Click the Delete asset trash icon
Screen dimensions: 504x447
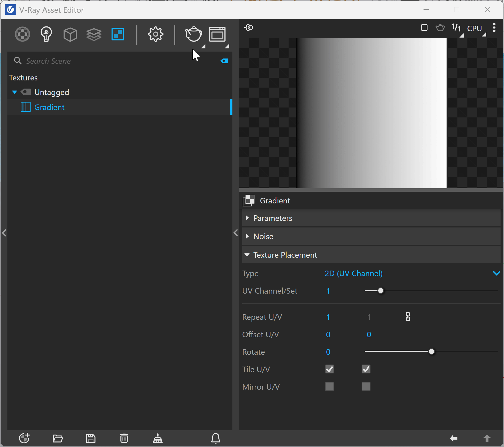coord(124,438)
